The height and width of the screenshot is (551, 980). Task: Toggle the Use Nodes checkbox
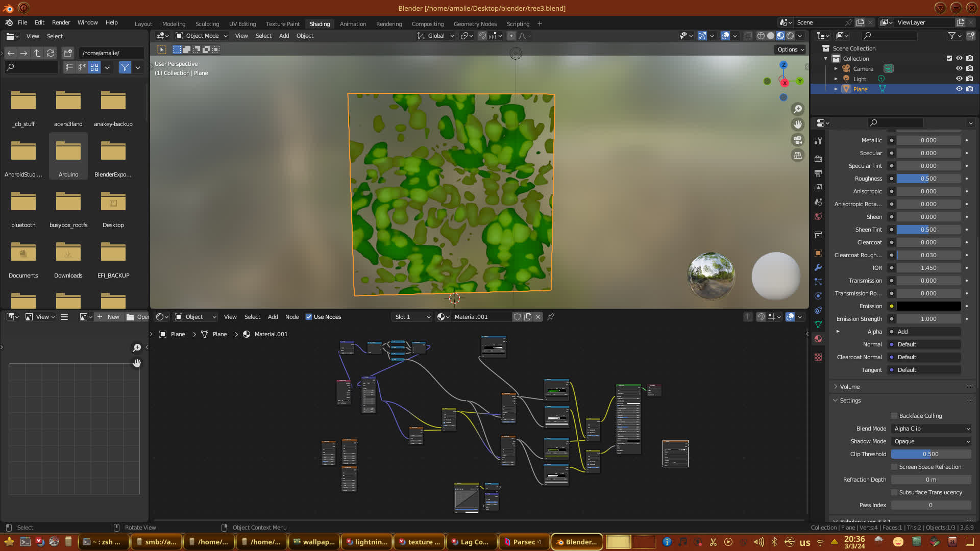point(309,317)
